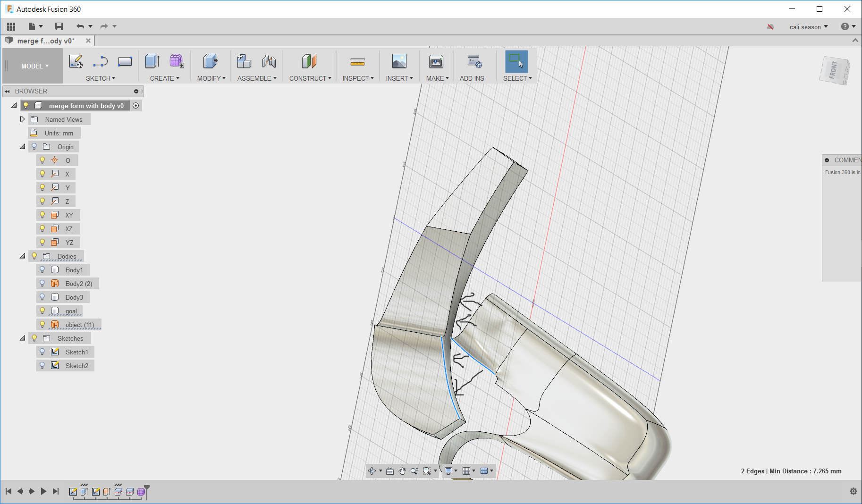Open the Joint assemble tool

click(x=269, y=61)
